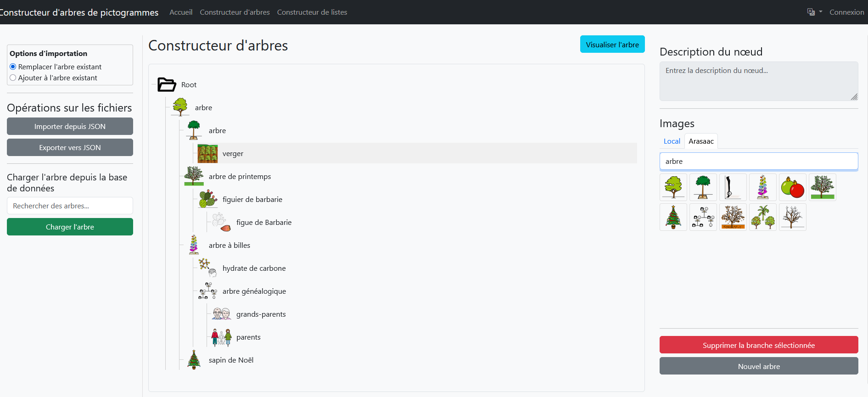Image resolution: width=868 pixels, height=397 pixels.
Task: Open the language selector dropdown
Action: click(814, 12)
